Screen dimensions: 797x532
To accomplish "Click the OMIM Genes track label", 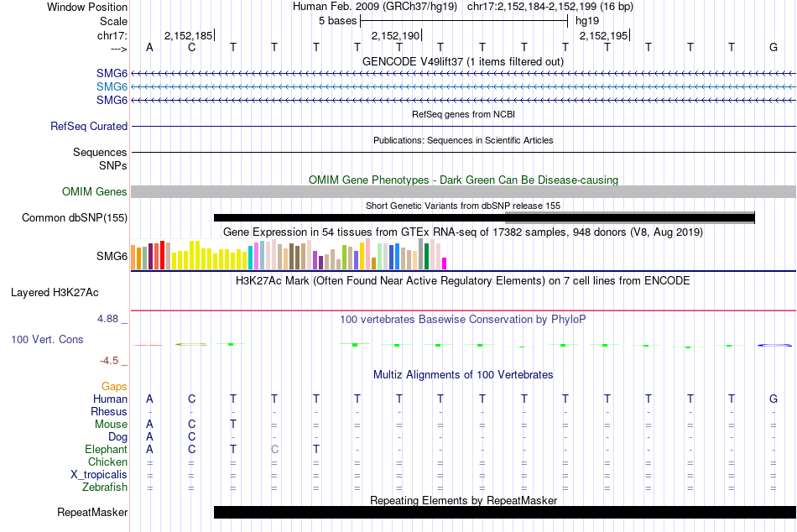I will click(x=95, y=192).
